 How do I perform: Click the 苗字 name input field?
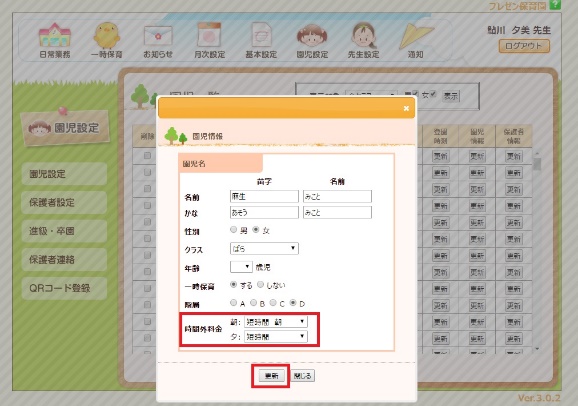click(x=264, y=197)
